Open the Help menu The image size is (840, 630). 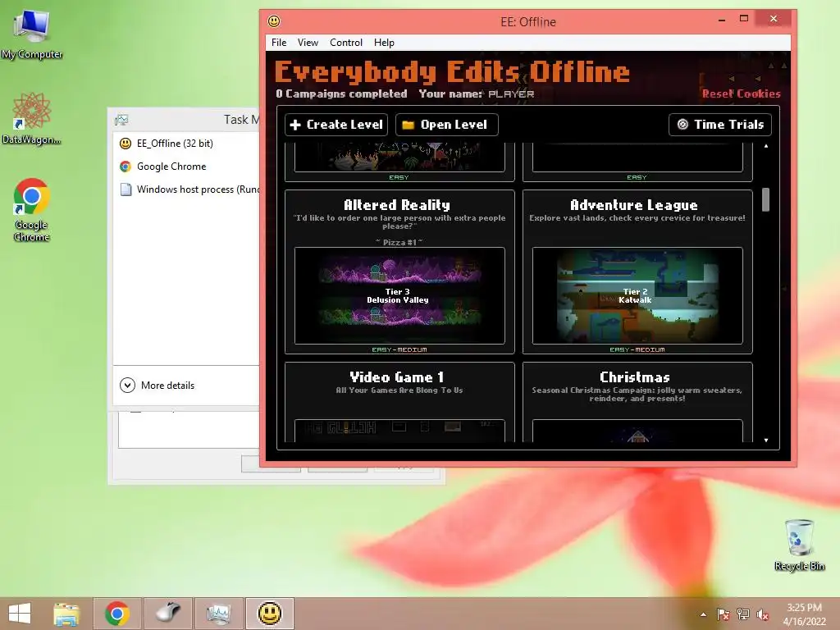384,43
